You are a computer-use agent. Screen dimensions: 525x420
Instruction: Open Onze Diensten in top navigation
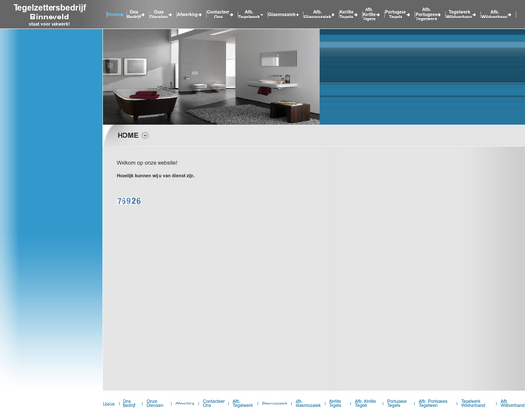[158, 14]
